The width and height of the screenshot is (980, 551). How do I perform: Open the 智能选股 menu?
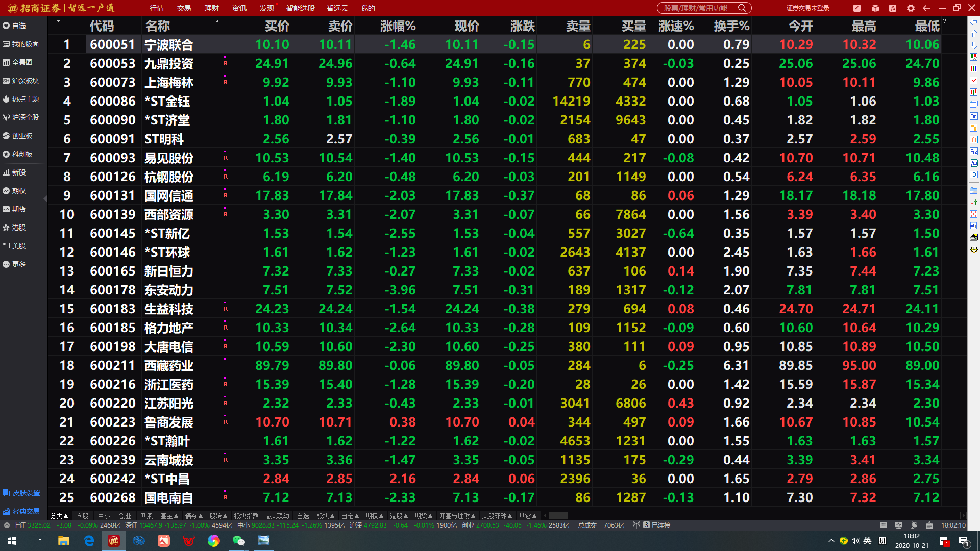coord(300,8)
